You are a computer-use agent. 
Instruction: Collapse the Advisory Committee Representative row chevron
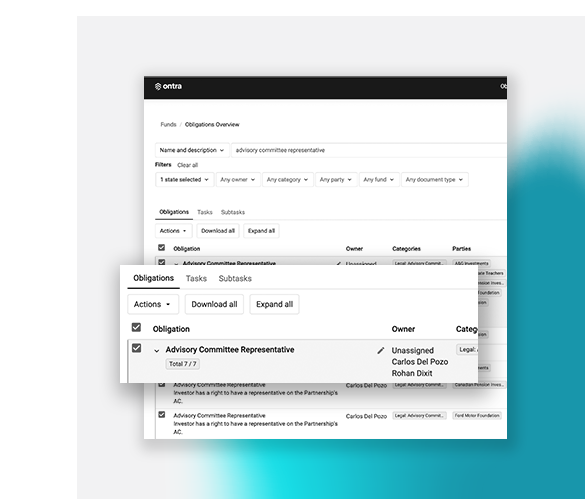[157, 350]
